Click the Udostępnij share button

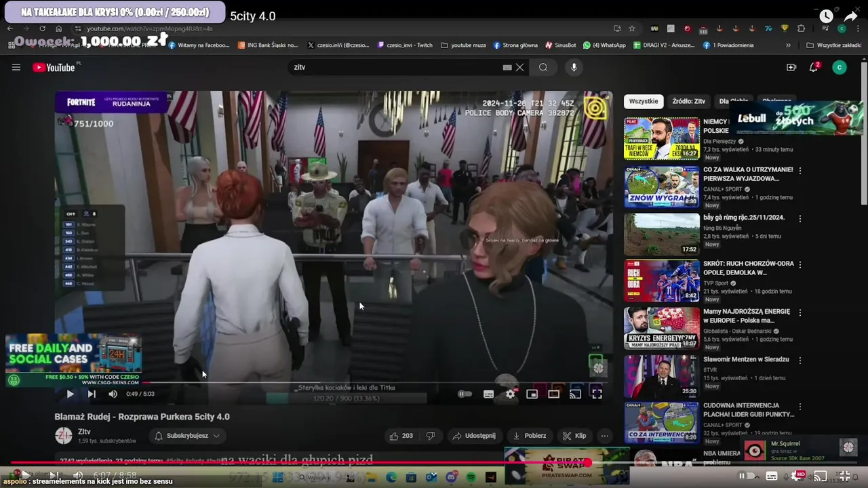474,436
